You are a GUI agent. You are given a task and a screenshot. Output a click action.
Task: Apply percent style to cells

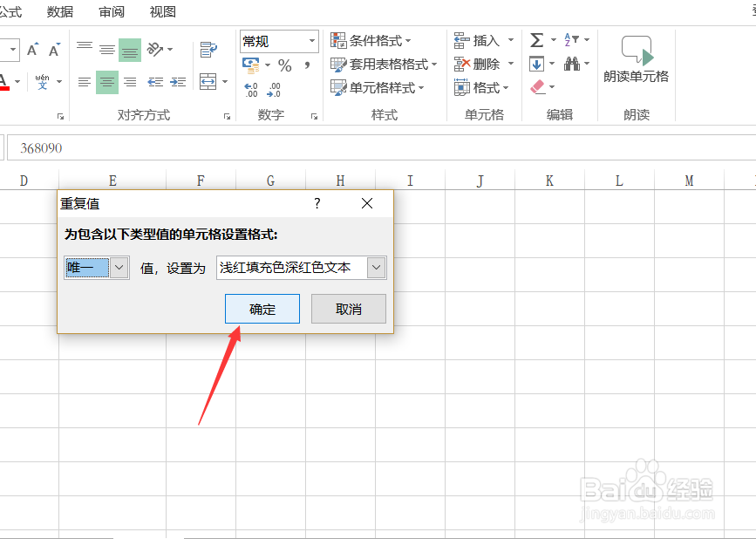point(285,65)
